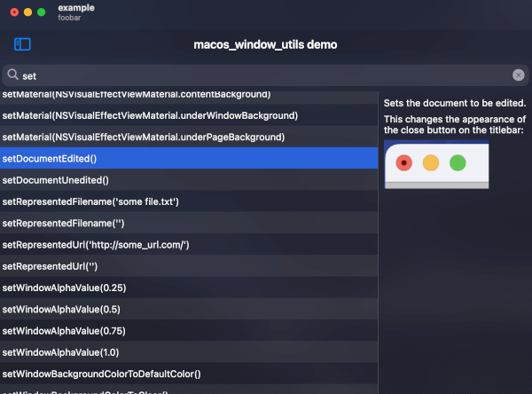The image size is (532, 394).
Task: Toggle the sidebar with the sidebar icon
Action: [22, 44]
